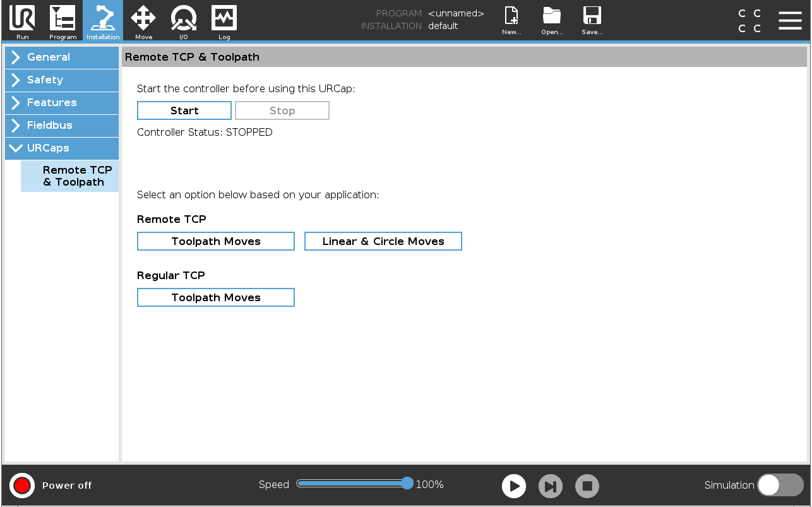Open the hamburger menu
812x507 pixels.
pyautogui.click(x=790, y=20)
